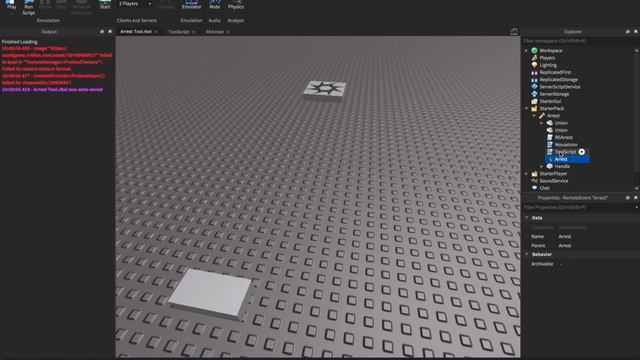Select the highlighted Arrest RemoteEvent row
Image resolution: width=640 pixels, height=360 pixels.
tap(567, 159)
